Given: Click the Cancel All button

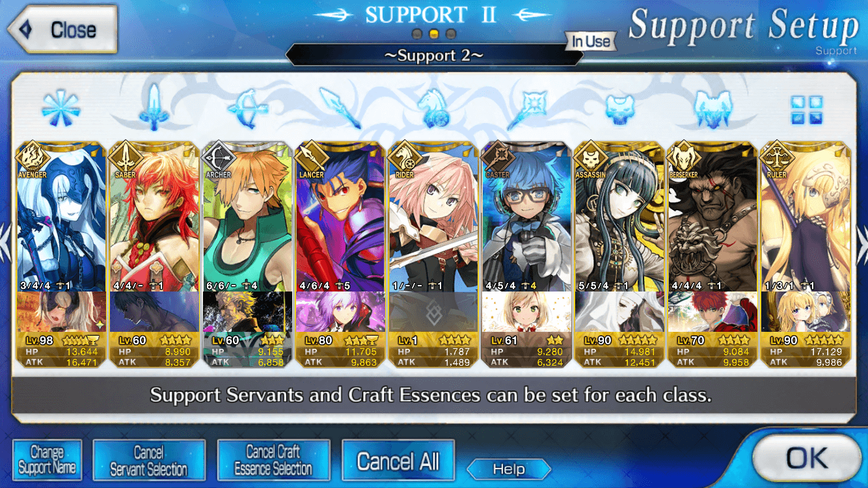Looking at the screenshot, I should click(398, 461).
